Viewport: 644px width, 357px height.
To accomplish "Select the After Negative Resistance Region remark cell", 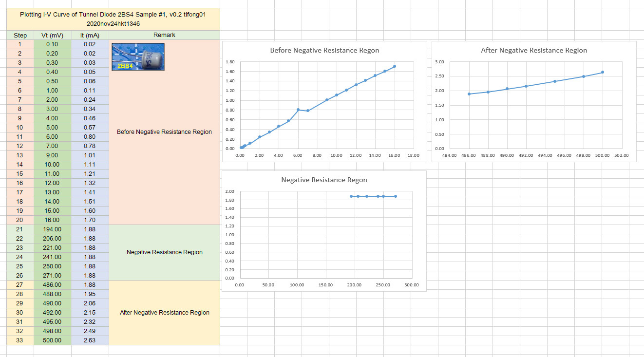I will [x=164, y=312].
